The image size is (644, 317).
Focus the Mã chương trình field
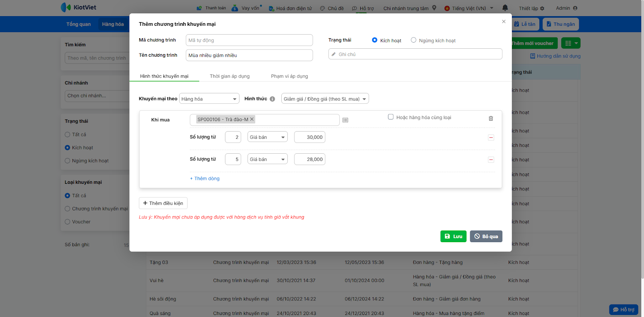click(249, 40)
